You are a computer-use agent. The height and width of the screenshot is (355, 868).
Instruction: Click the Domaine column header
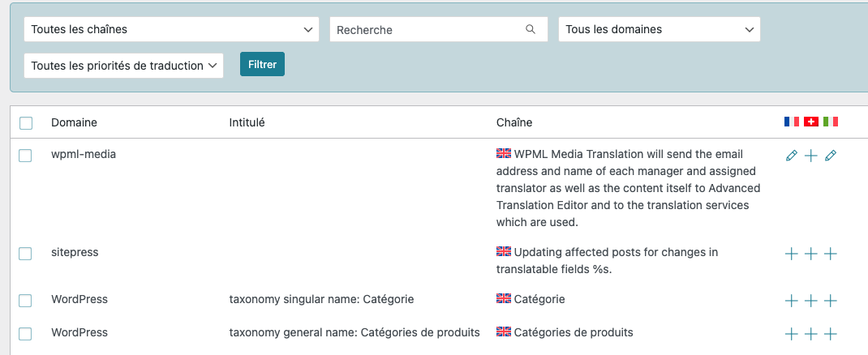point(74,122)
